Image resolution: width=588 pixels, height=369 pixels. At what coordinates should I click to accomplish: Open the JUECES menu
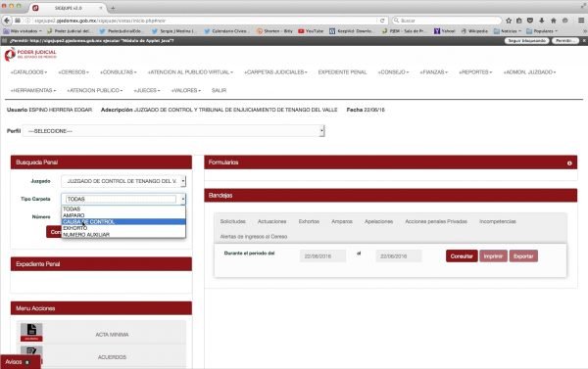coord(147,90)
